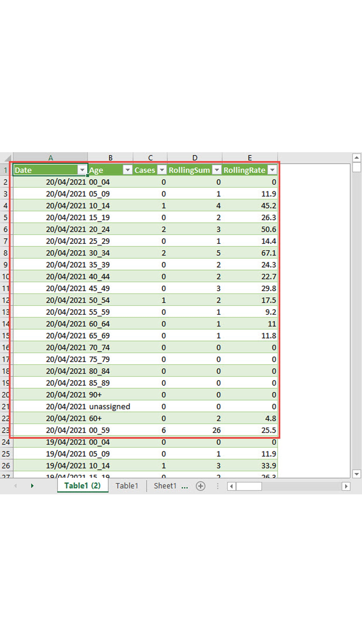The image size is (362, 644).
Task: Click the previous sheet navigation arrow
Action: [15, 486]
